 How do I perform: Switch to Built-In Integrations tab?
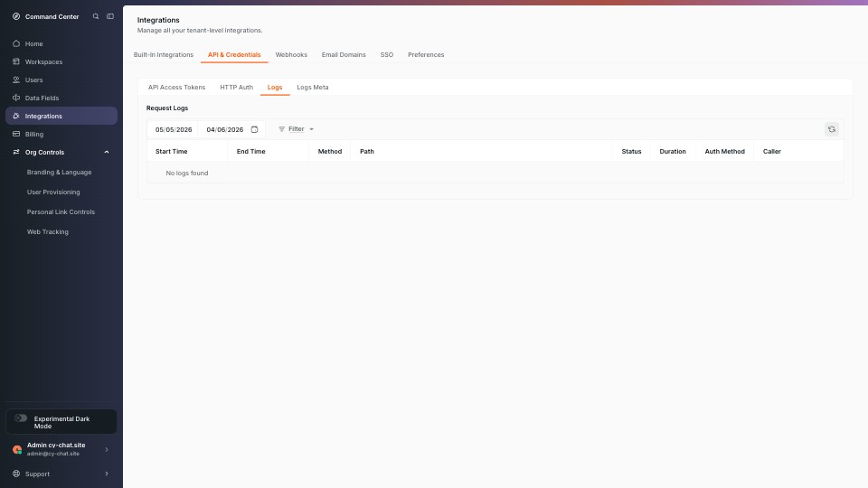(x=164, y=55)
